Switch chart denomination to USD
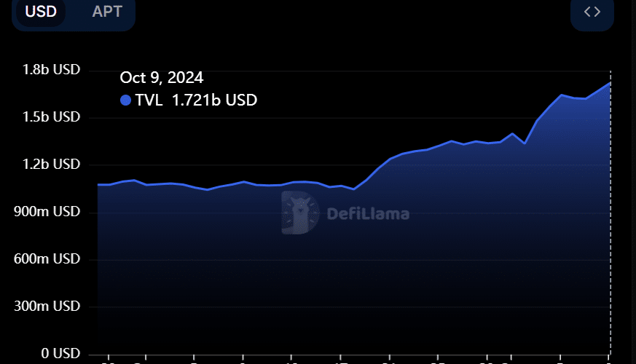Viewport: 636px width, 364px height. click(41, 12)
